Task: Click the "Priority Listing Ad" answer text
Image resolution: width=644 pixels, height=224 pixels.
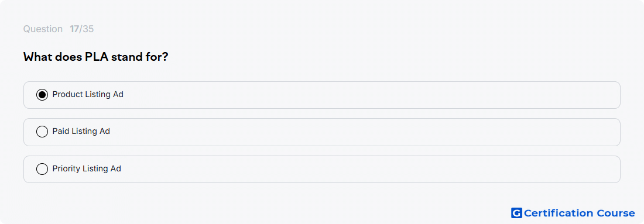Action: tap(87, 168)
